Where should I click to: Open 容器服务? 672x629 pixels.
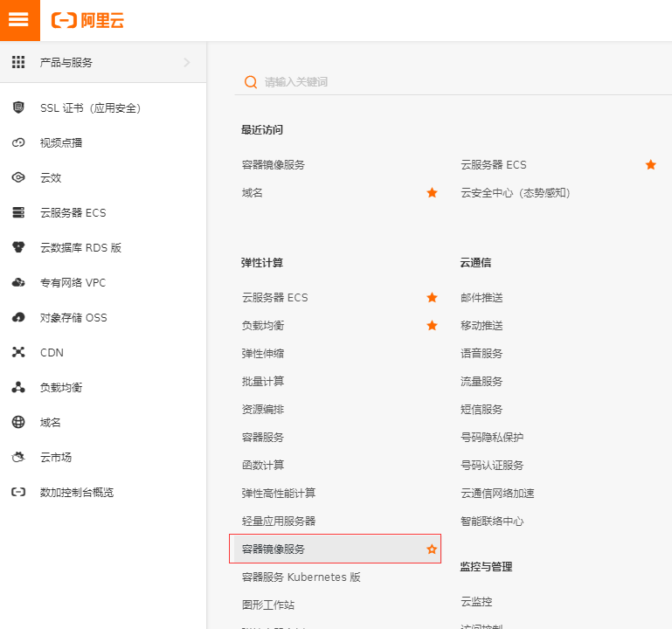click(x=263, y=438)
